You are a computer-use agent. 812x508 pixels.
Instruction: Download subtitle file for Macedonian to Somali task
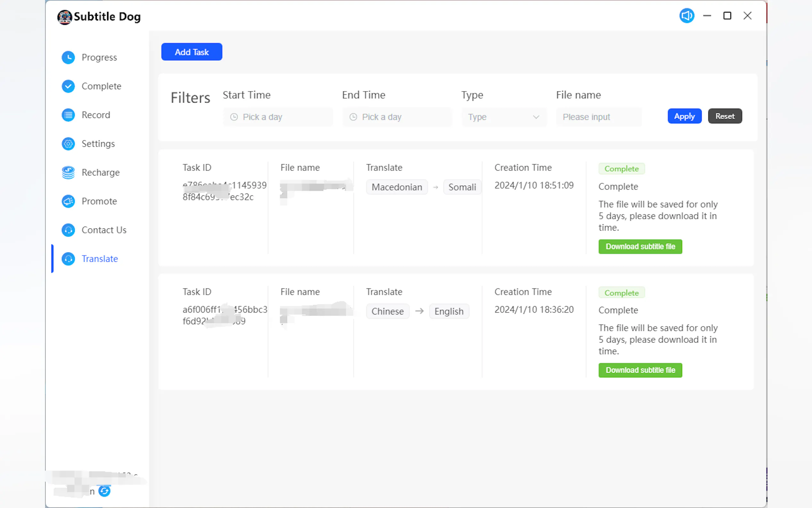coord(640,247)
